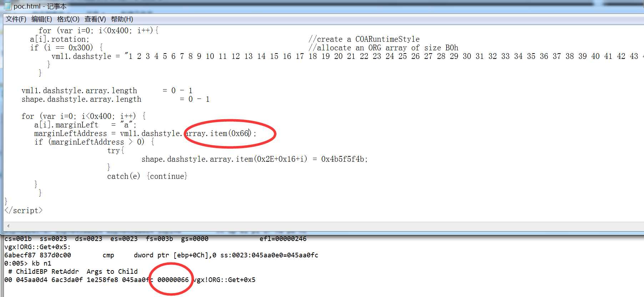Click the 'catch(e) {continue}' line
The image size is (644, 297).
(x=147, y=176)
